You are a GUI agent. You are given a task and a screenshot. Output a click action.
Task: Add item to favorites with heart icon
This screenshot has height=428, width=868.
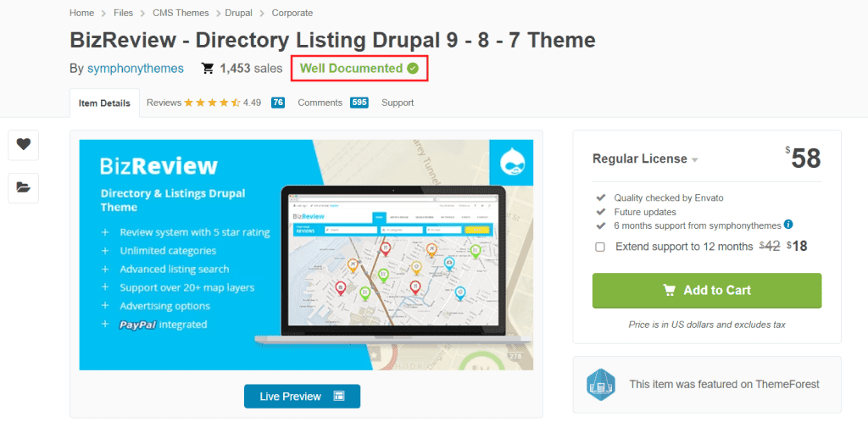point(23,145)
